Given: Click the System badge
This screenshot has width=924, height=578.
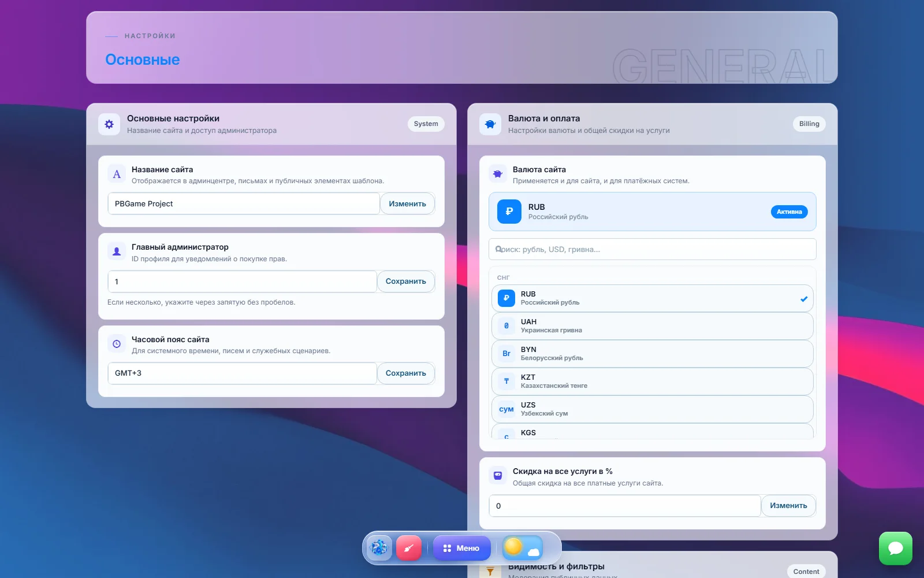Looking at the screenshot, I should point(426,124).
